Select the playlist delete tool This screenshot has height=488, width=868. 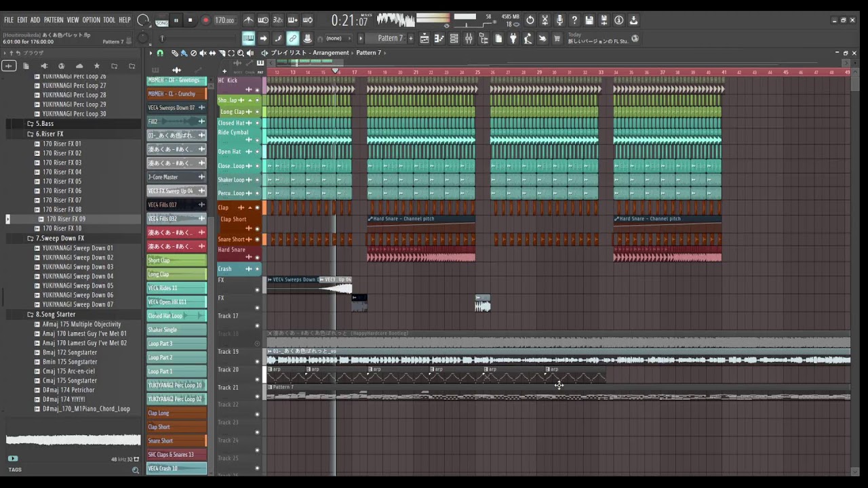coord(194,53)
